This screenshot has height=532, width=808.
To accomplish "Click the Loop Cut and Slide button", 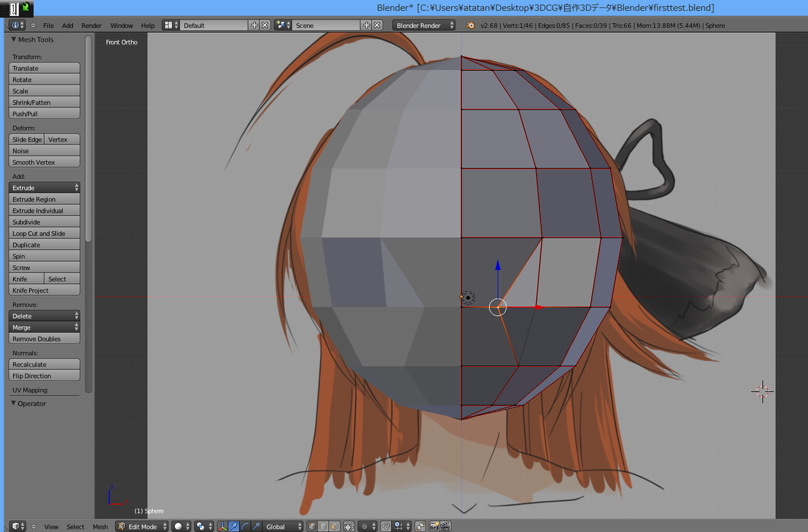I will [44, 233].
